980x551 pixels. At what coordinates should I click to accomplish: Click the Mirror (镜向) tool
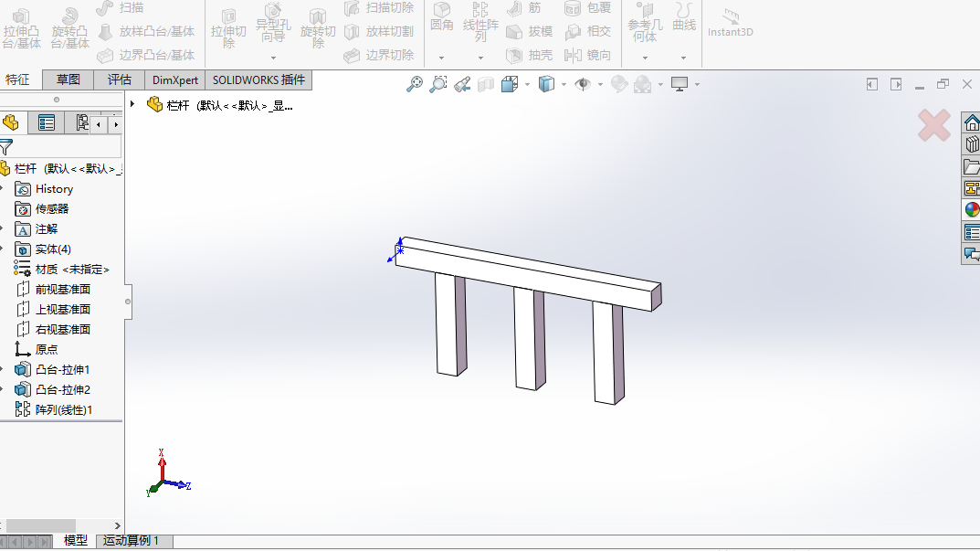point(587,55)
